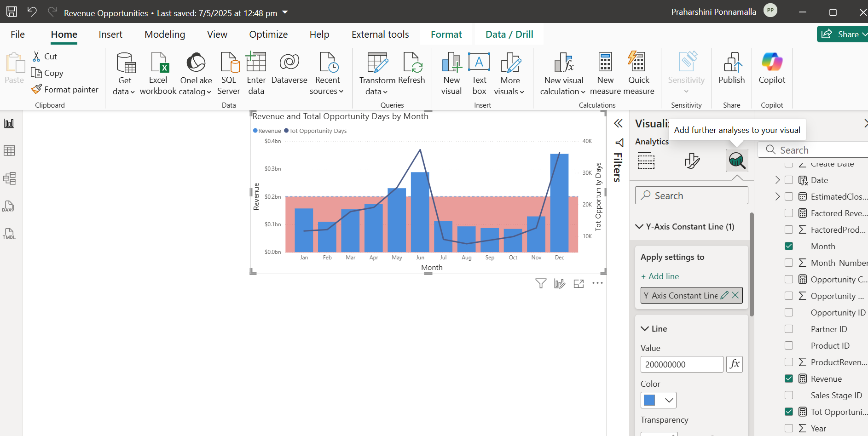Open Build visual fields pane icon
This screenshot has height=436, width=868.
[x=646, y=161]
